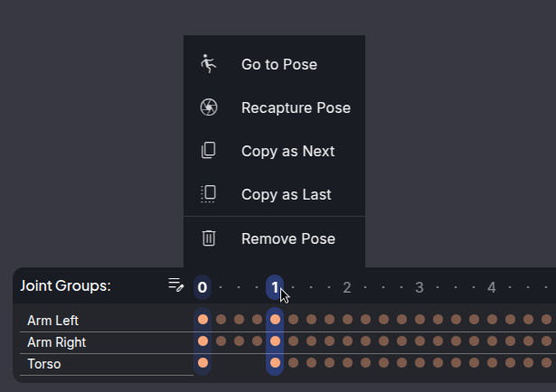Choose Go to Pose from context menu
Viewport: 556px width, 392px height.
[274, 64]
